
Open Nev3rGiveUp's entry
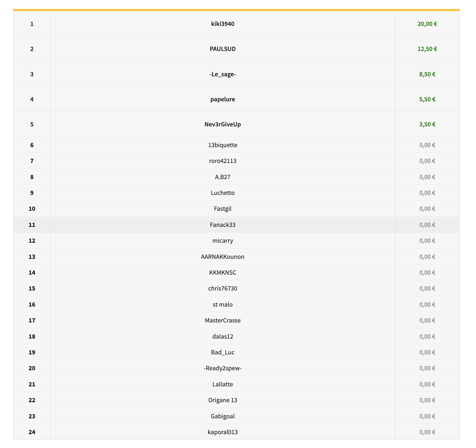click(x=222, y=124)
